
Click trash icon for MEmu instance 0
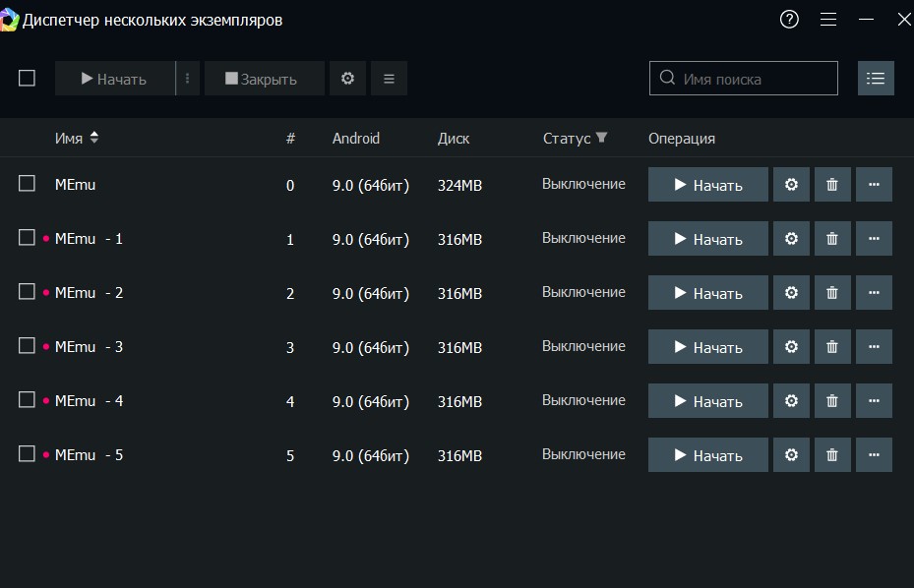832,185
